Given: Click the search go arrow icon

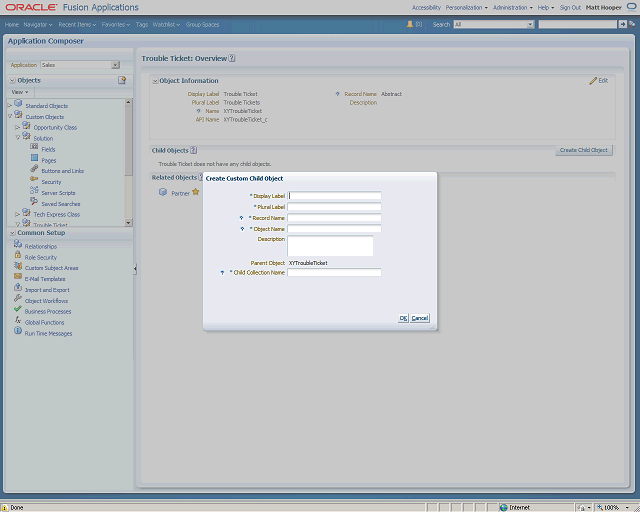Looking at the screenshot, I should 622,24.
